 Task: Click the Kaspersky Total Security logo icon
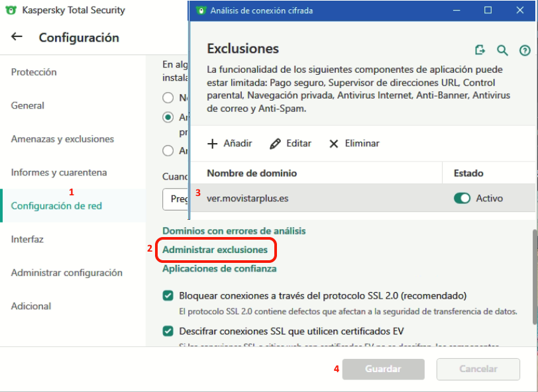(x=11, y=10)
